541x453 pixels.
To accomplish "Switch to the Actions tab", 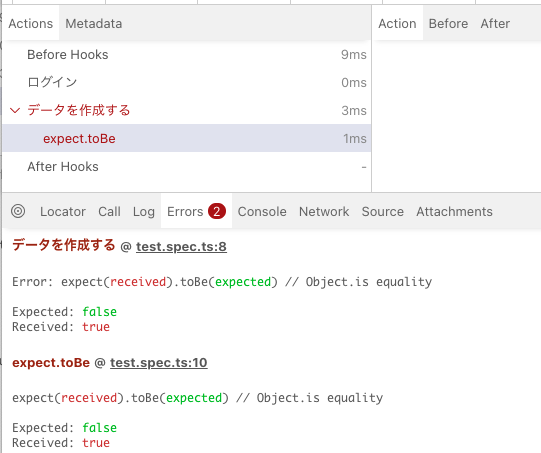I will (31, 23).
